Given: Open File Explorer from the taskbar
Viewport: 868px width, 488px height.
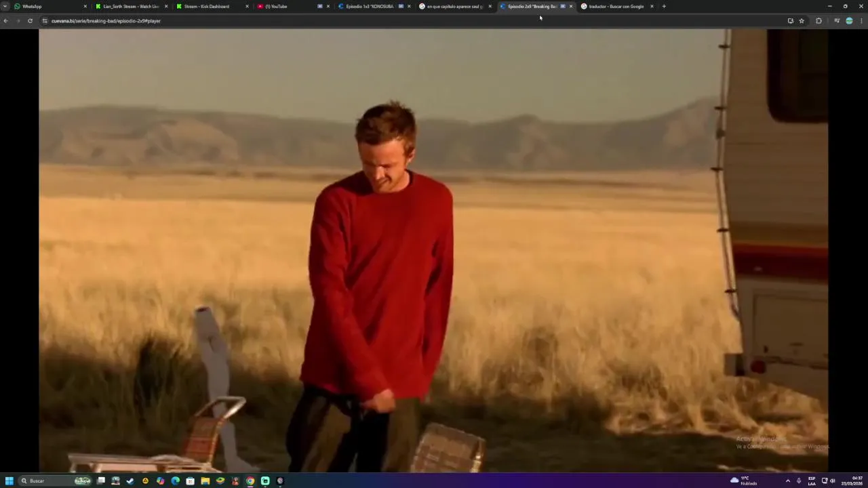Looking at the screenshot, I should click(x=205, y=481).
